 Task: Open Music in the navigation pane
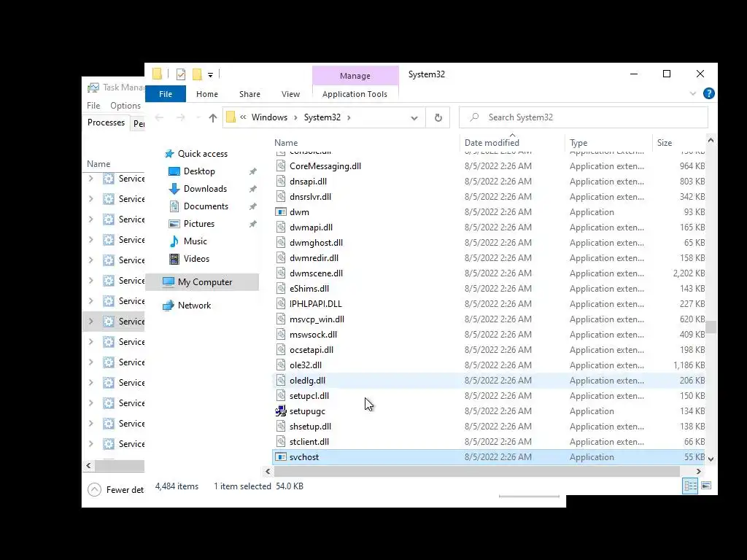click(x=195, y=241)
